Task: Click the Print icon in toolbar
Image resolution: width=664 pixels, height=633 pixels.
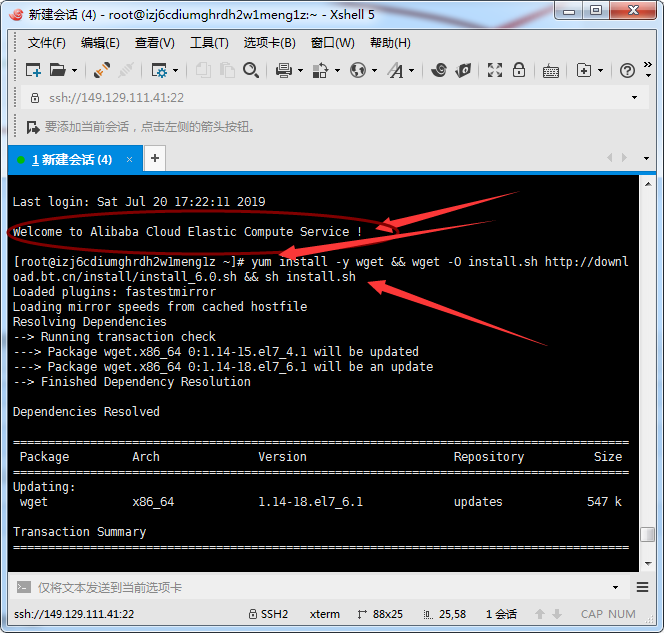Action: coord(283,70)
